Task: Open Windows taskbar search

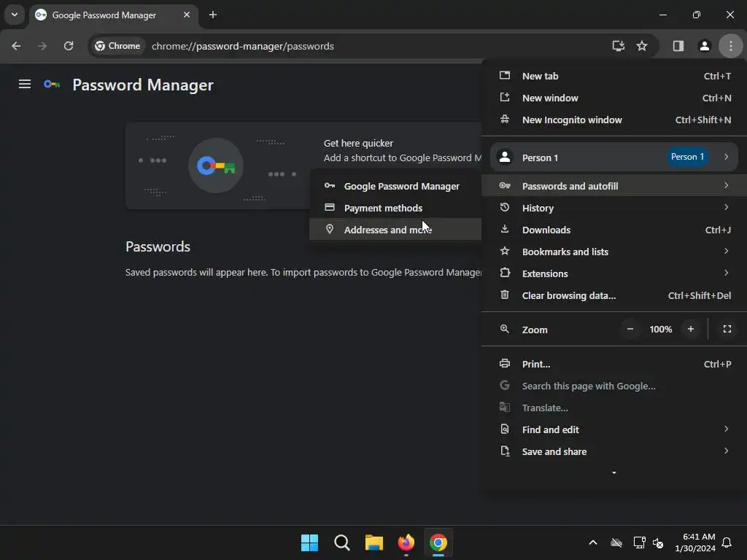Action: click(342, 542)
